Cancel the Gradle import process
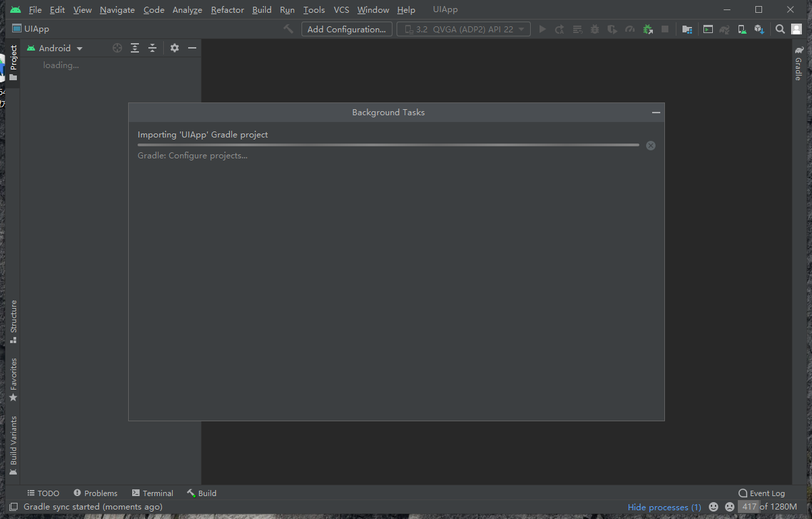 650,146
